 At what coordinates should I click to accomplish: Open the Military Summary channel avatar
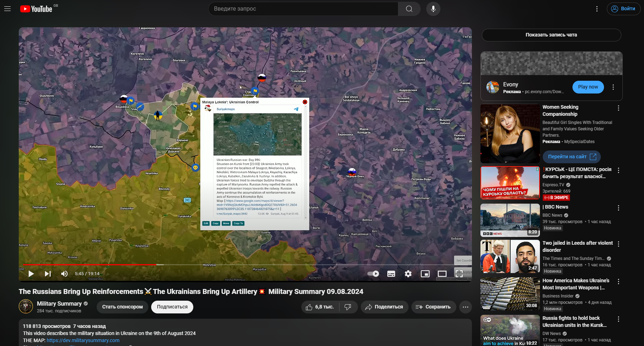pos(26,307)
